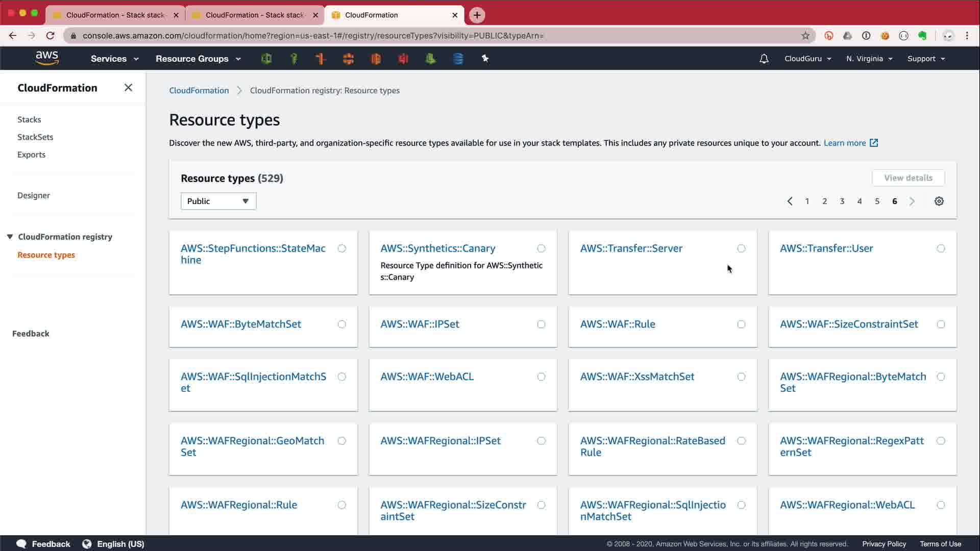Viewport: 980px width, 551px height.
Task: Select AWS::WAF::WebACL radio button
Action: pyautogui.click(x=541, y=377)
